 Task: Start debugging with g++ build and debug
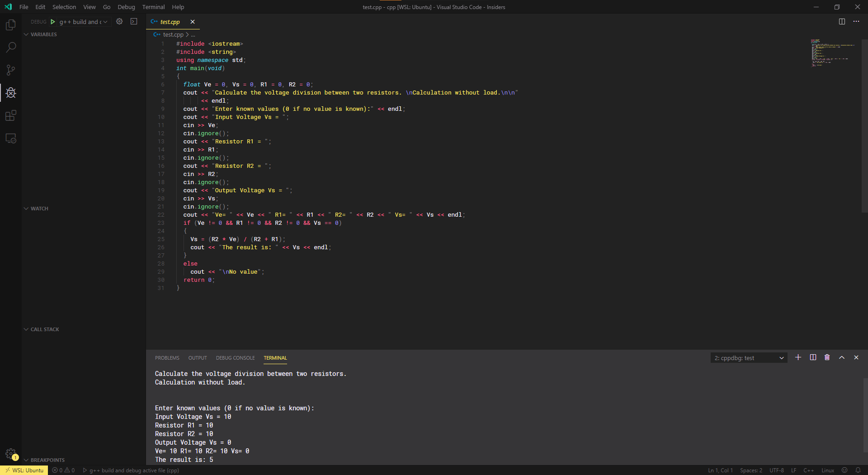(52, 21)
